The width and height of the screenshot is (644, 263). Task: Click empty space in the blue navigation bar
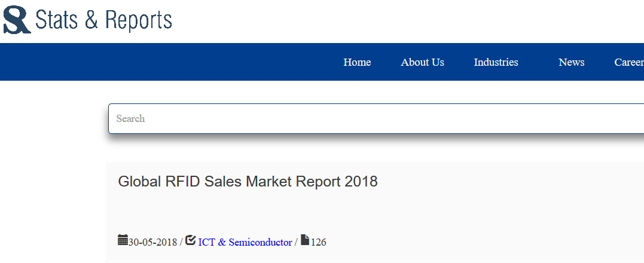[x=164, y=62]
